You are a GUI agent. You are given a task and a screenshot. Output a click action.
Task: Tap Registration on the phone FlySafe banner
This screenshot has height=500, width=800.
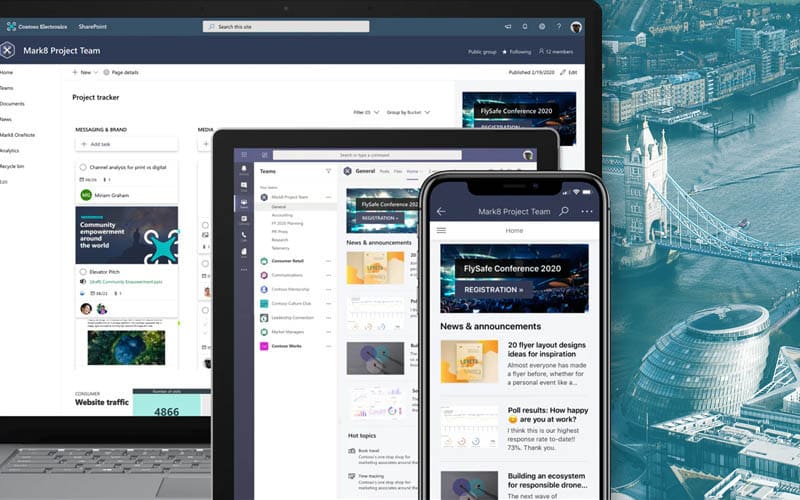(x=493, y=289)
